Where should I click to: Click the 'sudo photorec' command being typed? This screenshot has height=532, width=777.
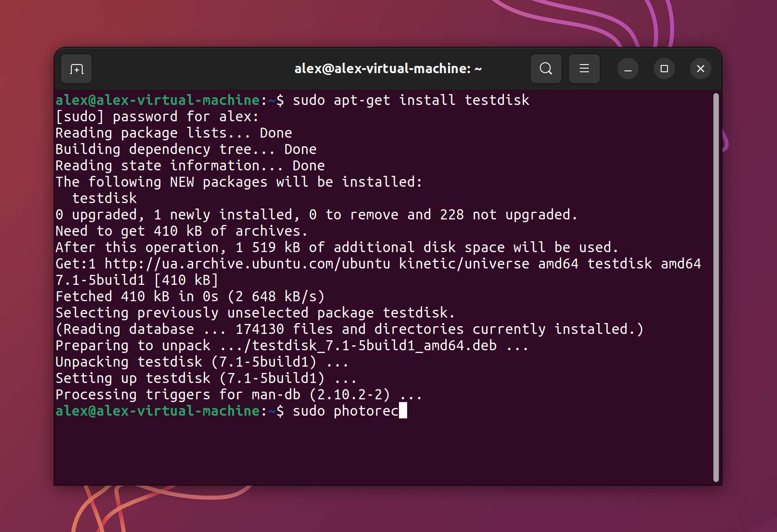pos(345,411)
